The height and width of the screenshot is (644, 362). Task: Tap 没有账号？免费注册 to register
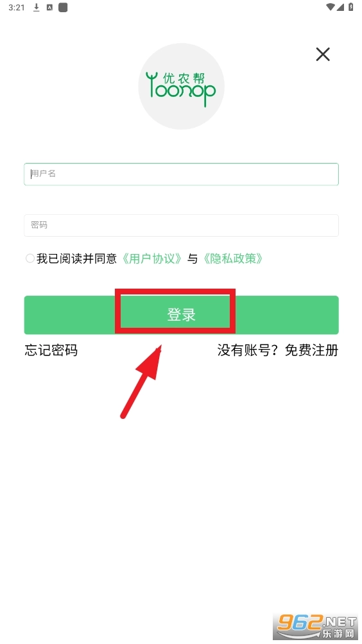(x=278, y=350)
